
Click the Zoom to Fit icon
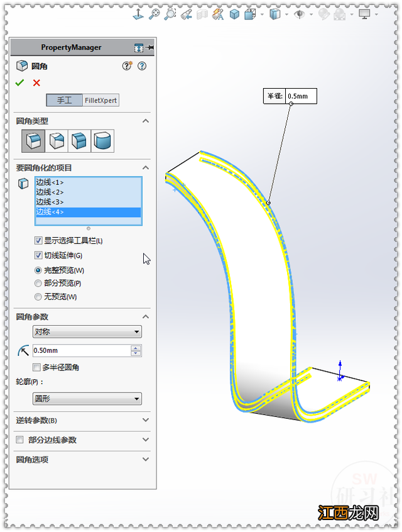pos(155,14)
